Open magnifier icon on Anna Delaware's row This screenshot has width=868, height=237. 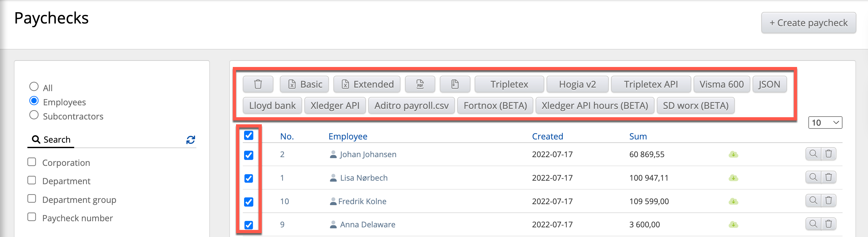coord(813,224)
